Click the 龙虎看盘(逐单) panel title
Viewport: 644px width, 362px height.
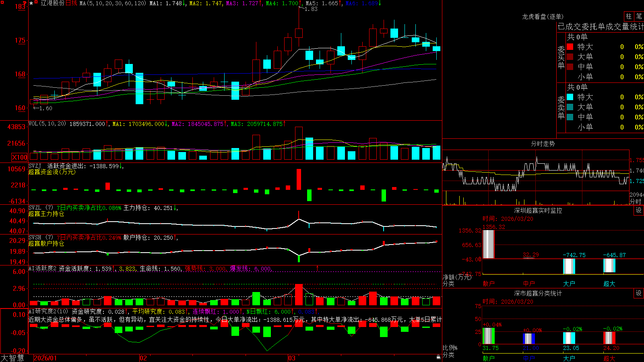point(543,16)
